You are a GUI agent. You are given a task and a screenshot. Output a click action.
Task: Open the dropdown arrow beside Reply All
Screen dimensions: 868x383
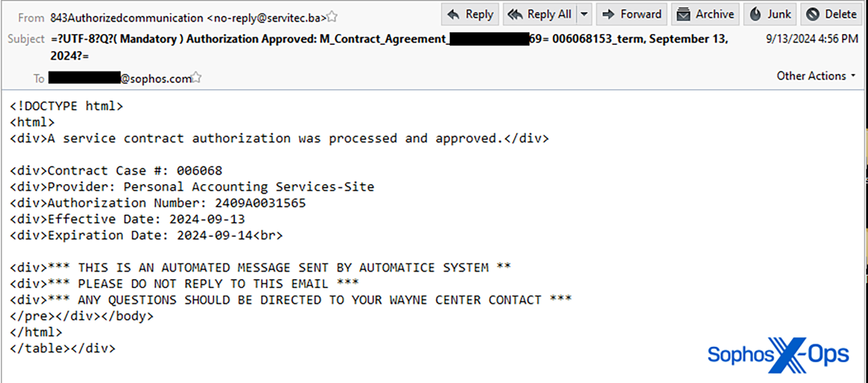tap(584, 14)
